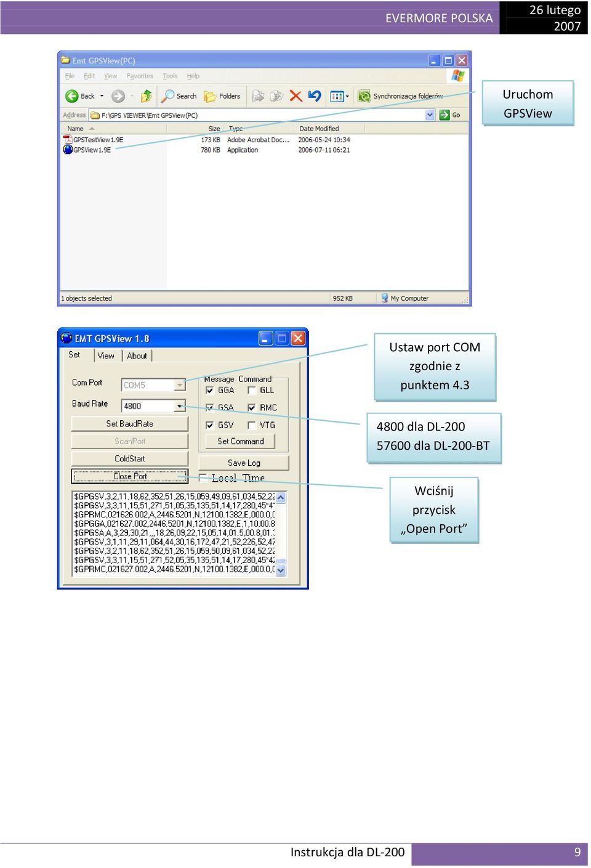Click the Emt GPSView(PC) title folder icon

coord(65,60)
